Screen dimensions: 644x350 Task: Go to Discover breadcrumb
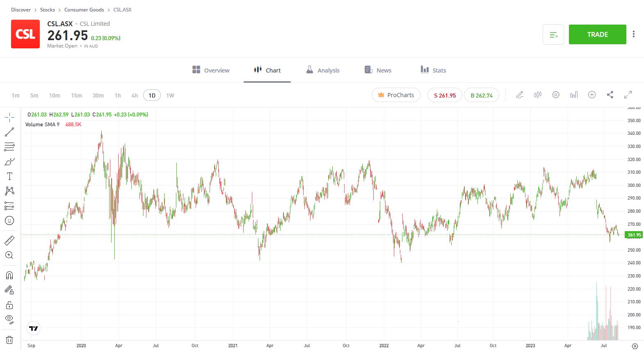21,10
